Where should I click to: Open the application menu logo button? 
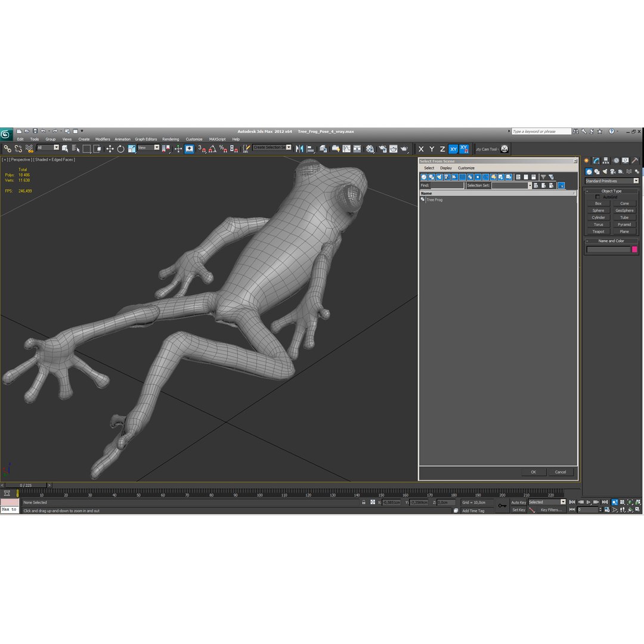tap(6, 134)
